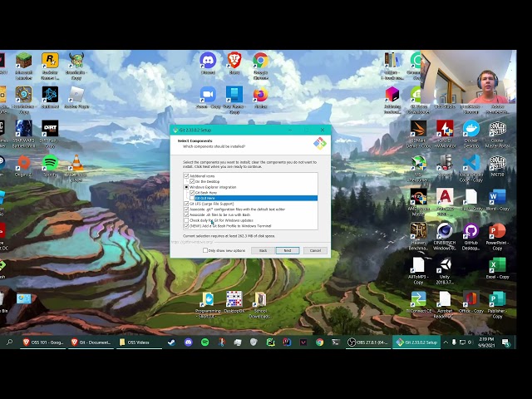Click Git 2.33.0.2 Setup taskbar button
Image resolution: width=532 pixels, height=399 pixels.
[x=416, y=342]
